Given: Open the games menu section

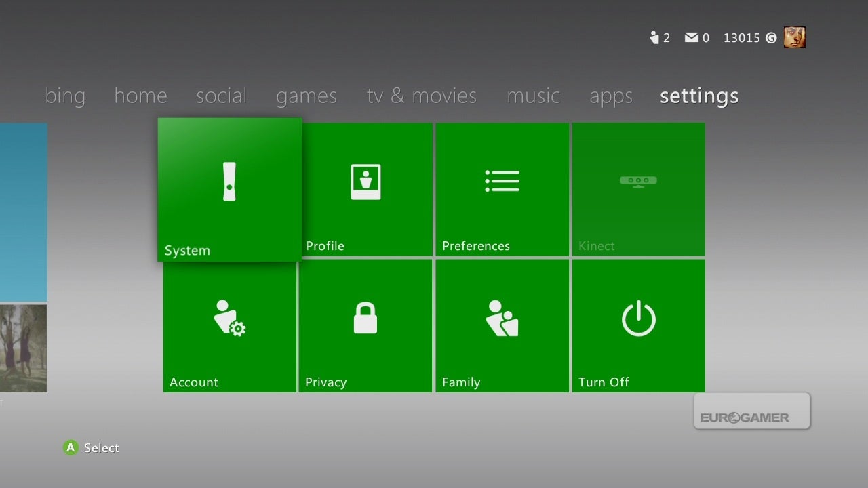Looking at the screenshot, I should tap(306, 96).
